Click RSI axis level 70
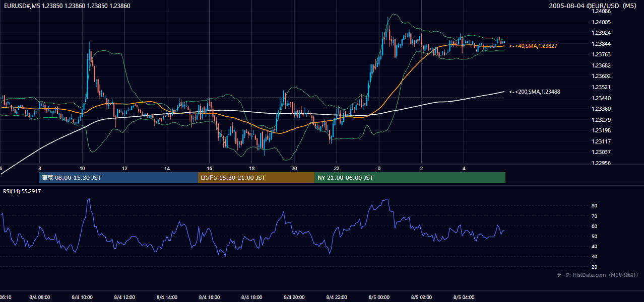The width and height of the screenshot is (644, 302). tap(594, 216)
